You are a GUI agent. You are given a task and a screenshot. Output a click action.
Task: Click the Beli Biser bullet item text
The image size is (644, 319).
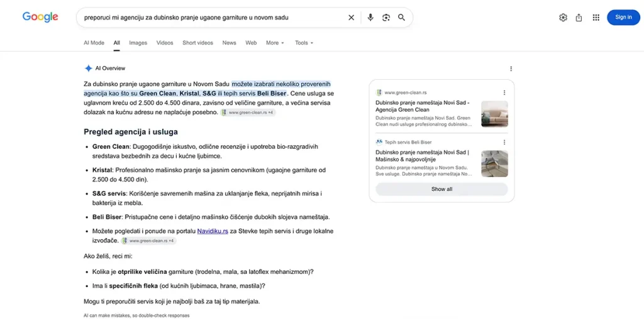(211, 217)
